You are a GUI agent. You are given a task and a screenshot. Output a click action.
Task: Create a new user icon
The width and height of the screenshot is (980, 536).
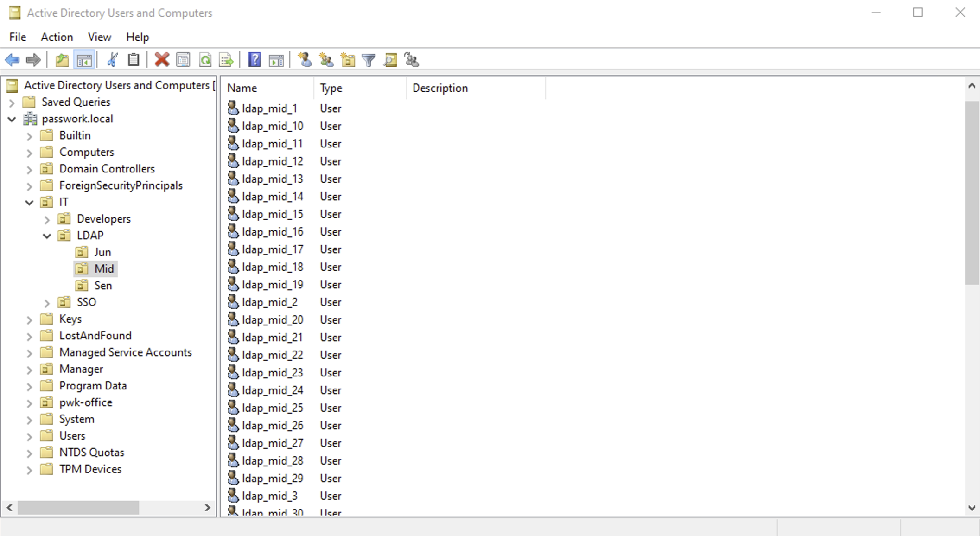click(x=305, y=60)
